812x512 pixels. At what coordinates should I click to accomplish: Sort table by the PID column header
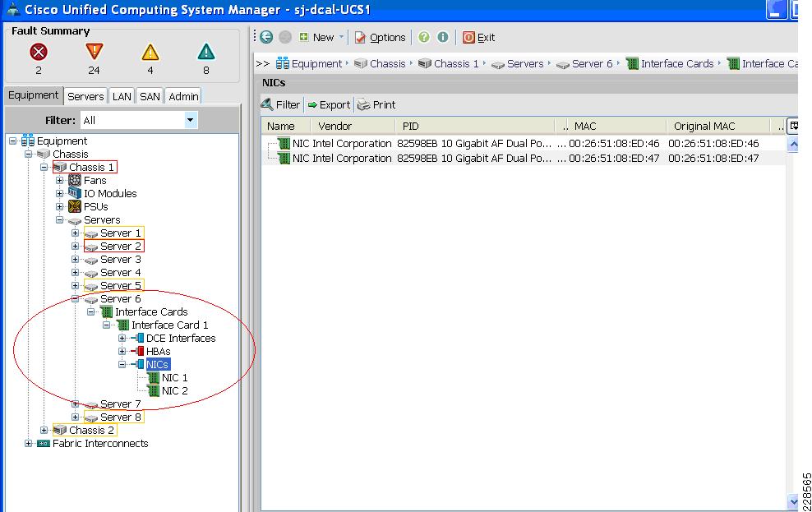click(475, 126)
